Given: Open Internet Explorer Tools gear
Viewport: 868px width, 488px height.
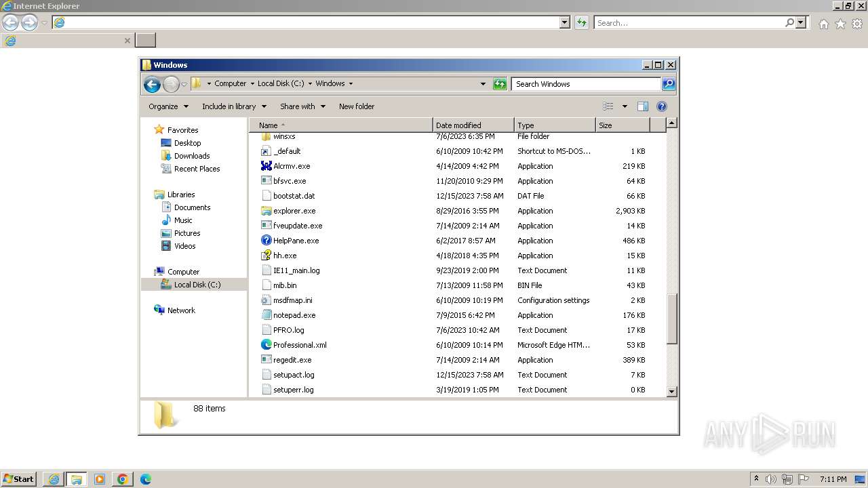Looking at the screenshot, I should (857, 24).
